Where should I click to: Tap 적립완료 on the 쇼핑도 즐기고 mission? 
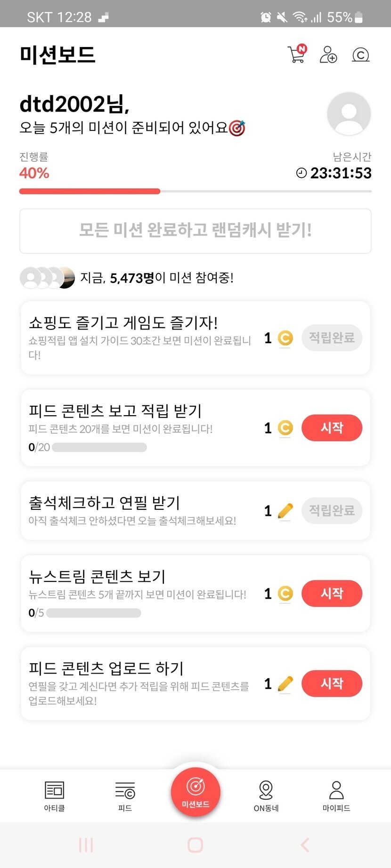tap(332, 338)
